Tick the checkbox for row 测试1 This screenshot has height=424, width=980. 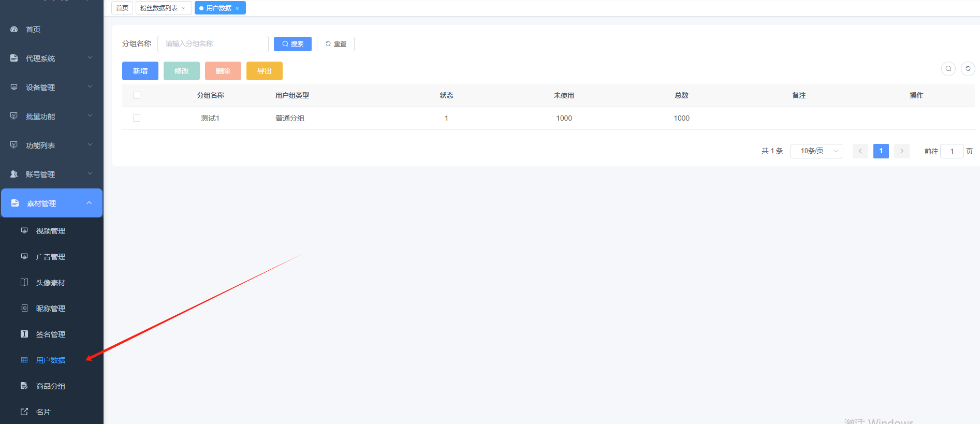click(x=137, y=118)
